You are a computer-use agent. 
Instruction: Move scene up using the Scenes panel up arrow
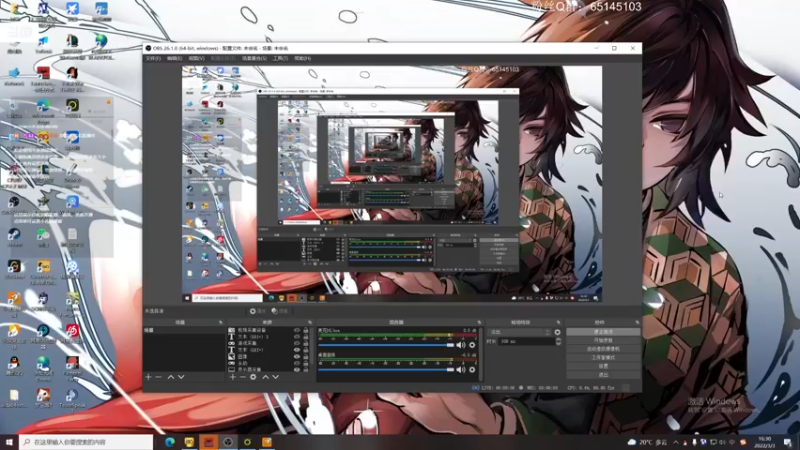(171, 377)
